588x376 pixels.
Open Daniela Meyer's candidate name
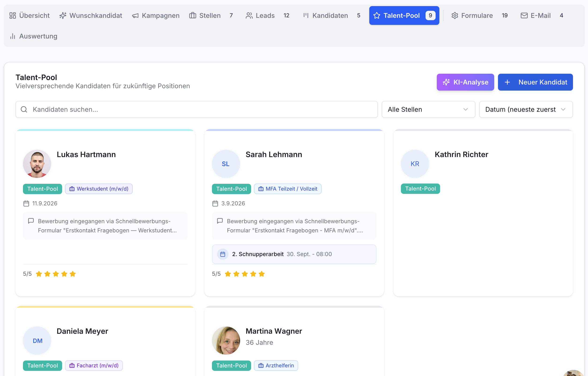[x=82, y=331]
